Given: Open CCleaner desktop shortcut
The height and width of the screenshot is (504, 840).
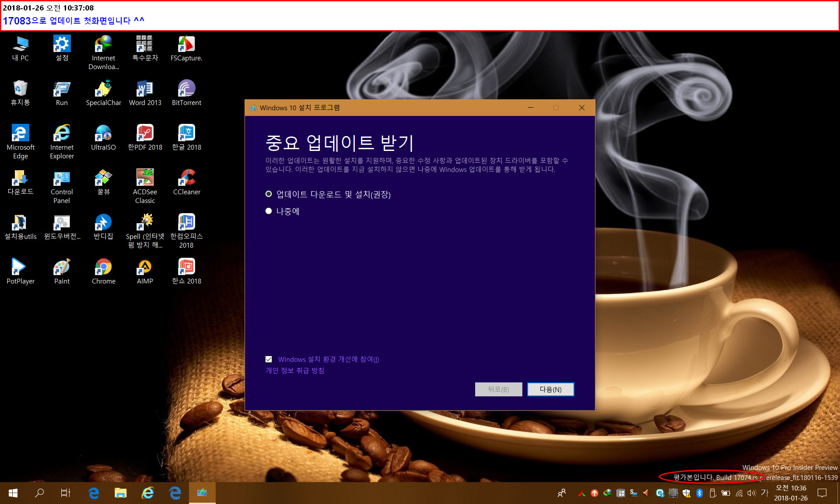Looking at the screenshot, I should point(186,182).
